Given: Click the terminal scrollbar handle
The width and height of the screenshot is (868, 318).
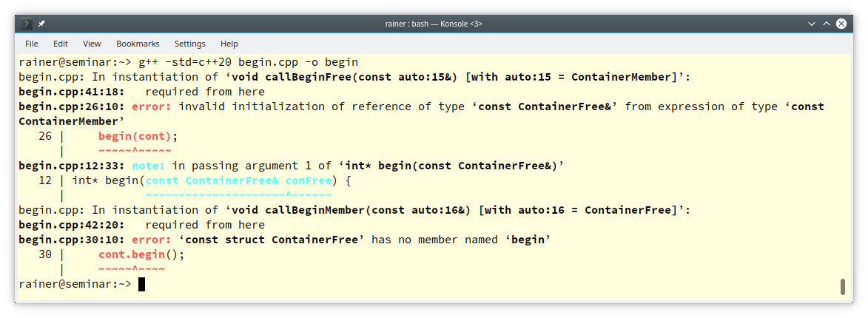Looking at the screenshot, I should [842, 287].
